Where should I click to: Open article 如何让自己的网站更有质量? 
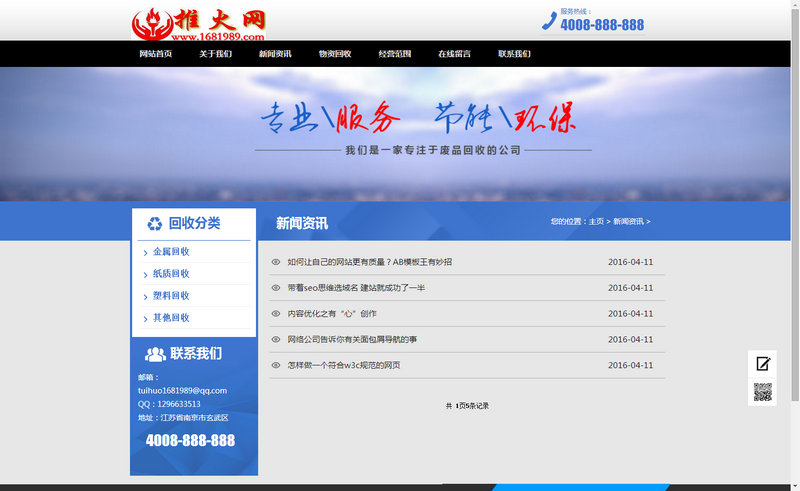tap(369, 262)
